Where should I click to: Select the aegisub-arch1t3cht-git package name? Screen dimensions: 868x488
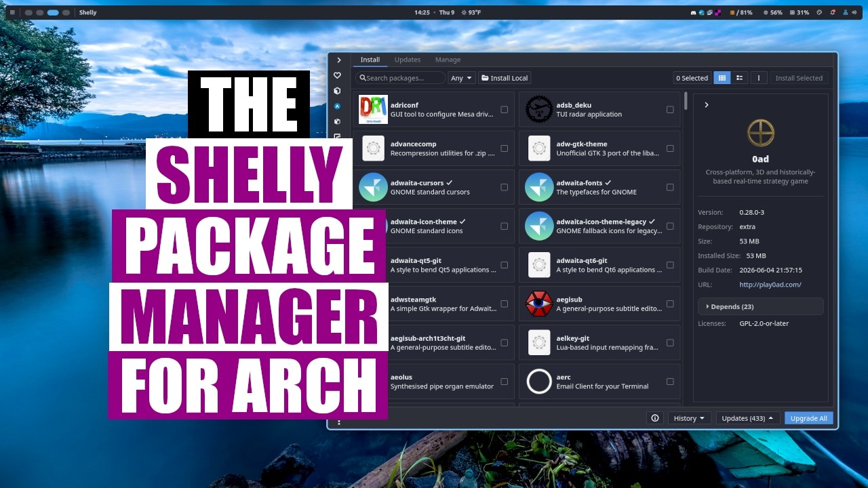[x=428, y=338]
